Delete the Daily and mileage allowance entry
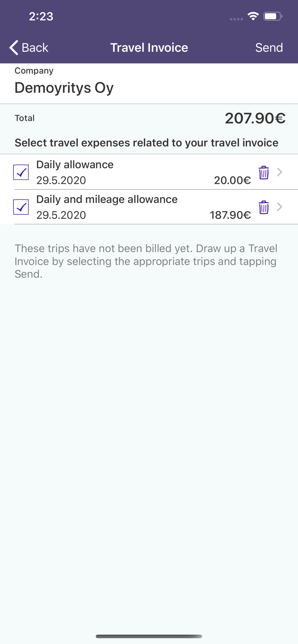 [263, 207]
